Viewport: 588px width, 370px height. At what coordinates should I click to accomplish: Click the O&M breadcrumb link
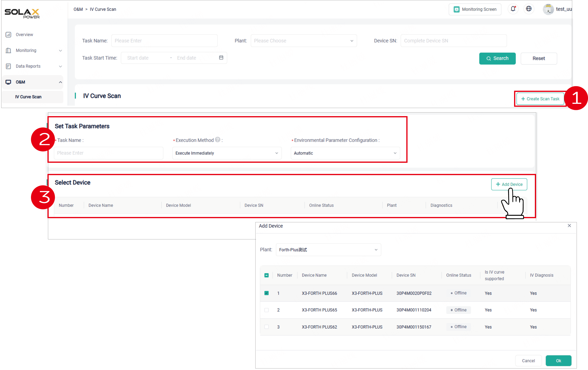point(78,9)
